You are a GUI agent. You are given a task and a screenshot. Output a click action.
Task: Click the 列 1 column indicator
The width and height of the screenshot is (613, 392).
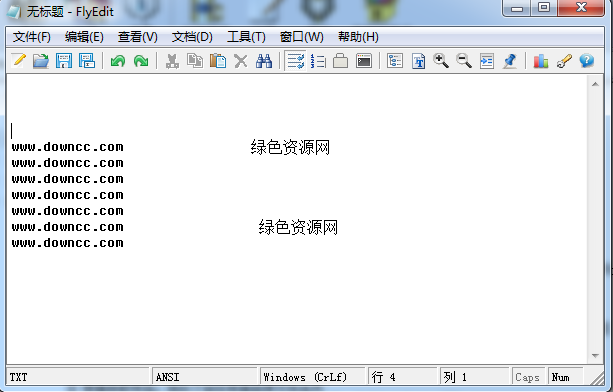pos(475,377)
